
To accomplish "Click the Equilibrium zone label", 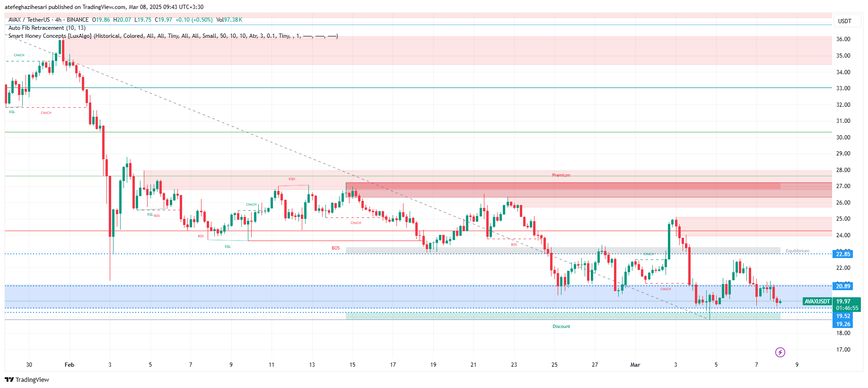I will point(798,251).
